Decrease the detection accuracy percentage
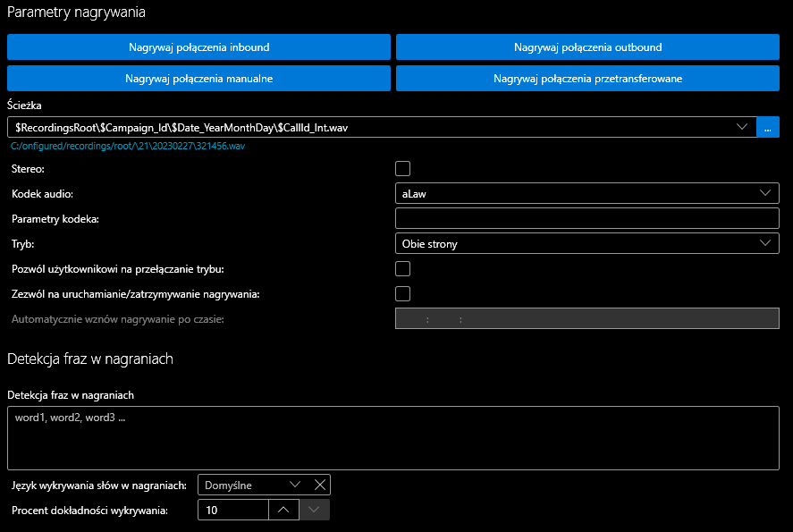 (x=314, y=510)
